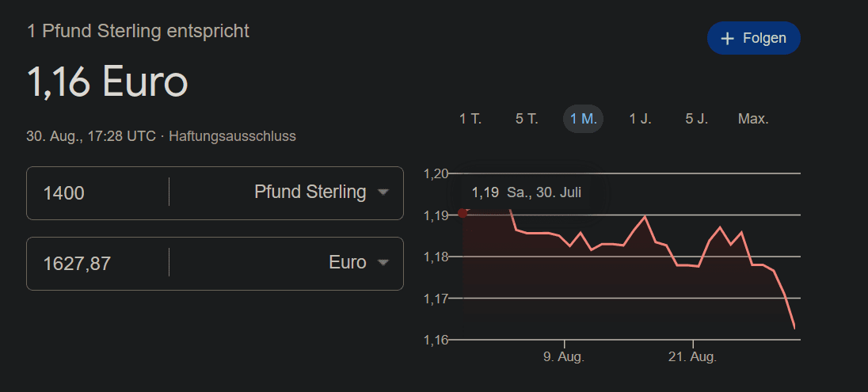Switch chart to 1 J. range
This screenshot has height=392, width=868.
[640, 119]
